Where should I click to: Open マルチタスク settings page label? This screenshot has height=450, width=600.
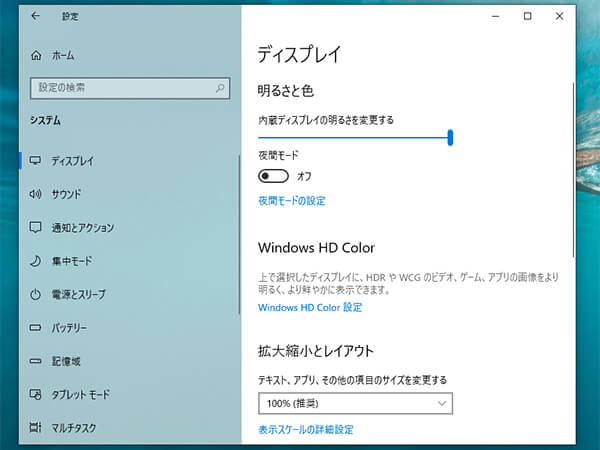tap(74, 428)
